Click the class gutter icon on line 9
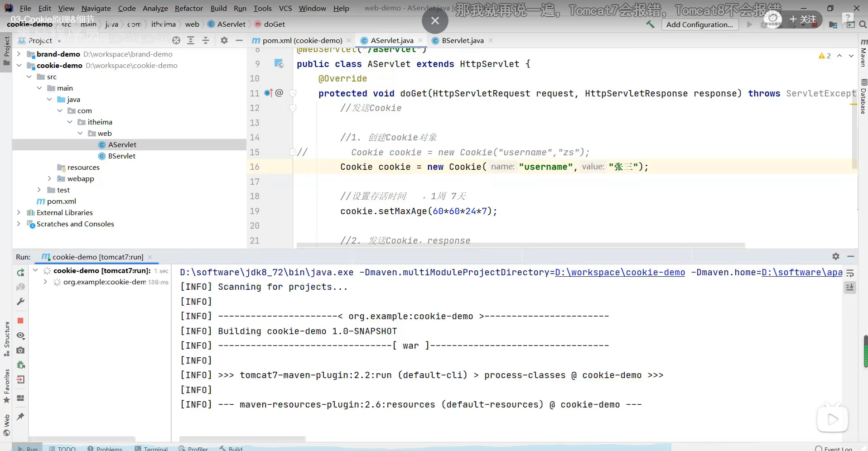This screenshot has height=451, width=868. point(279,63)
